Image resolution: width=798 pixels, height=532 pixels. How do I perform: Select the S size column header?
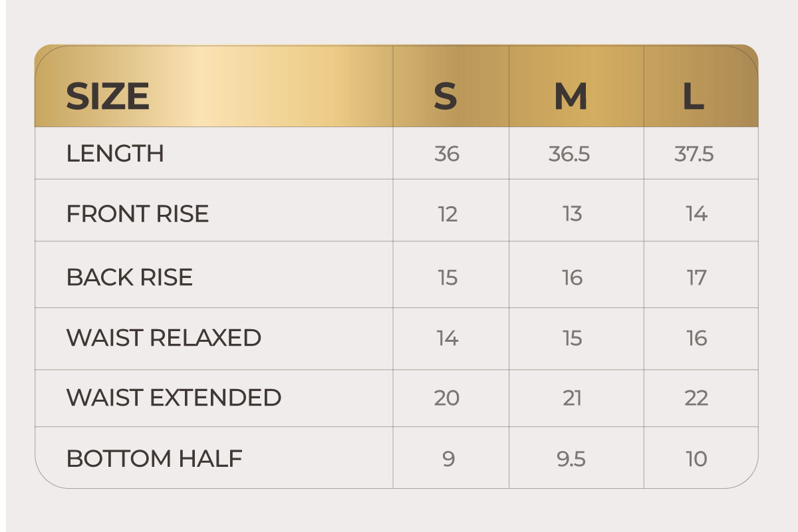click(x=446, y=97)
